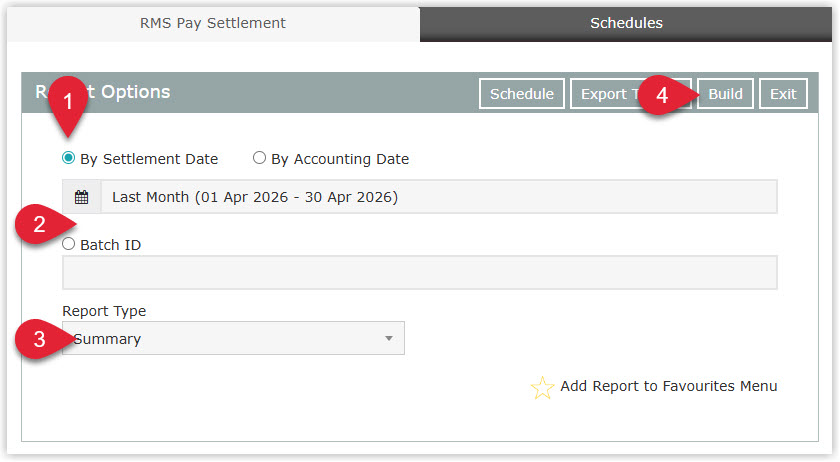Open the Summary report type combo box
The width and height of the screenshot is (840, 462).
[234, 338]
